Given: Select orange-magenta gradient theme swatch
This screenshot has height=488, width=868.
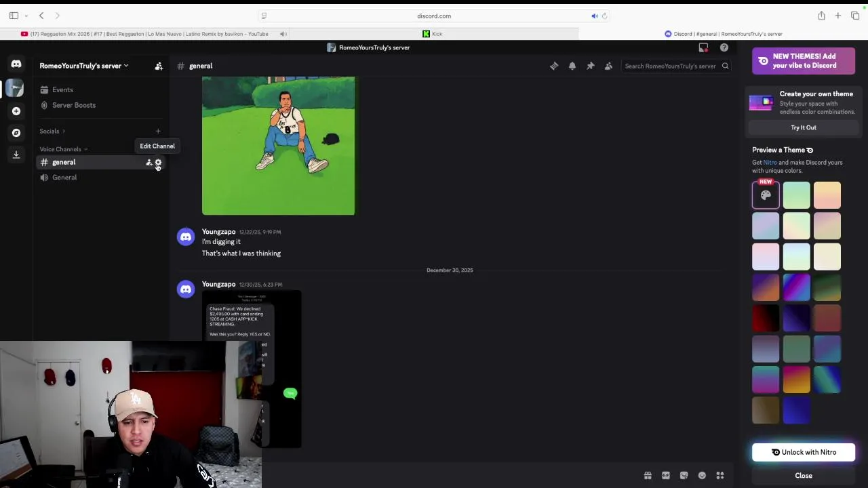Looking at the screenshot, I should (796, 380).
